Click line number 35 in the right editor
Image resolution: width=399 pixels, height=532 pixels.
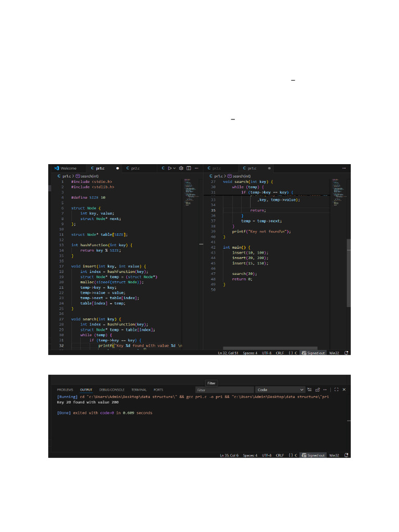[213, 210]
